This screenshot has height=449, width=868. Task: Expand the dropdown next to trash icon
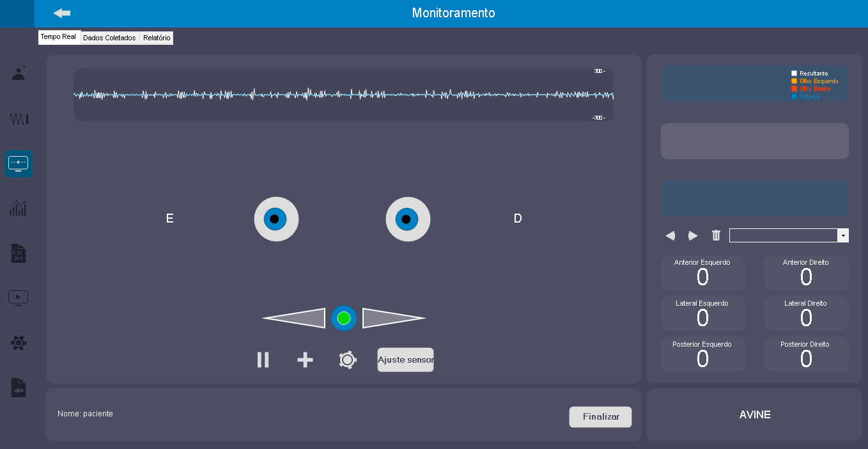(843, 235)
